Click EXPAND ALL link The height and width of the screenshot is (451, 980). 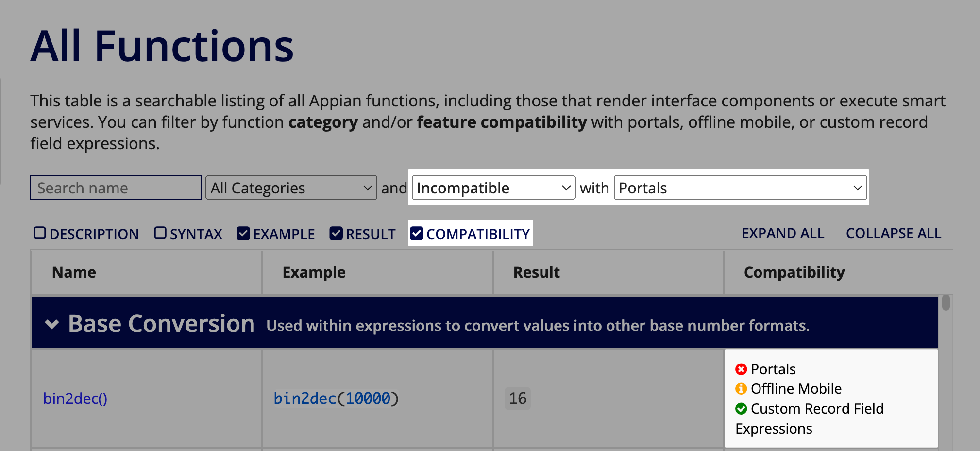coord(783,233)
